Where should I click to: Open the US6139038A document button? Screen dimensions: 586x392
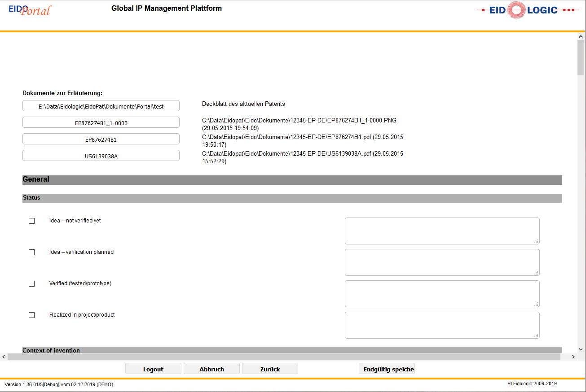[101, 156]
